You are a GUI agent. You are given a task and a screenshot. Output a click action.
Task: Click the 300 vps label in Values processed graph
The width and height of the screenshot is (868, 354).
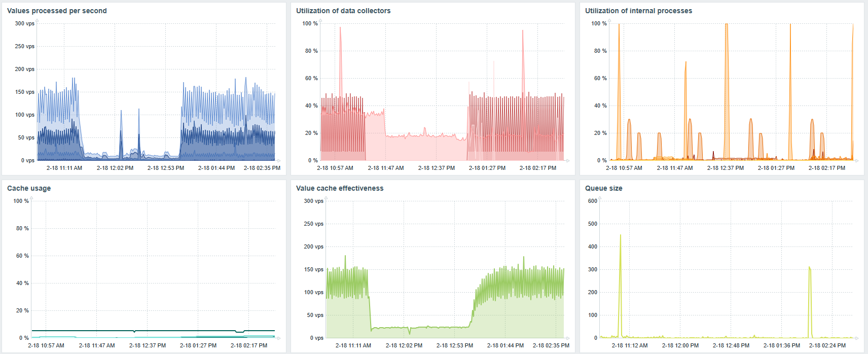25,23
